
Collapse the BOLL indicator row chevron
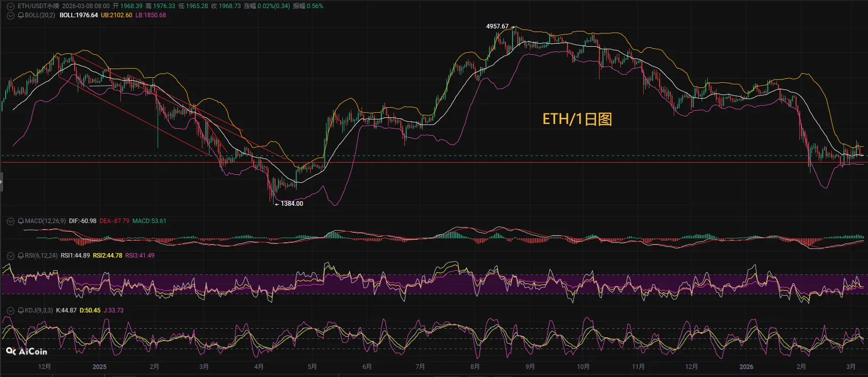click(x=10, y=15)
